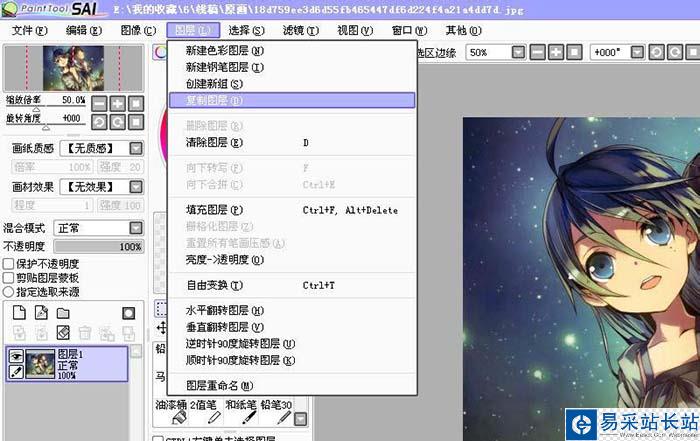The height and width of the screenshot is (441, 700).
Task: Enable 保护不透明度 checkbox
Action: pyautogui.click(x=8, y=264)
